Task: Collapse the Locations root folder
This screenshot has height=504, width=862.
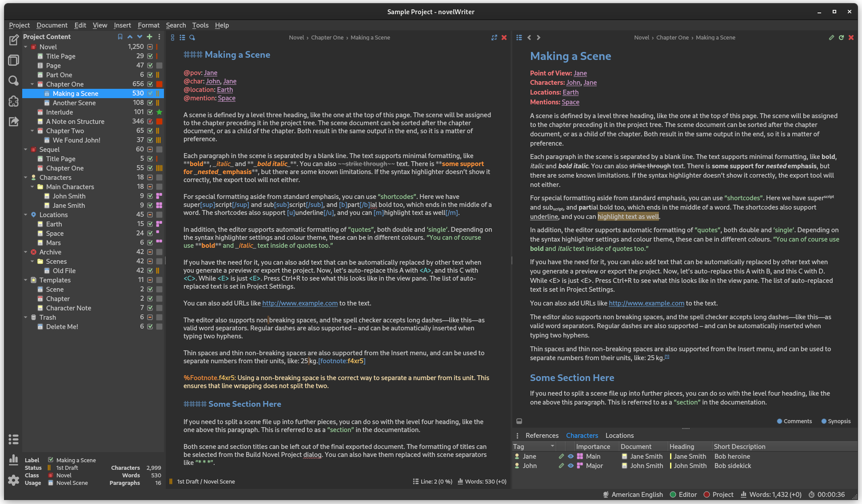Action: coord(26,215)
